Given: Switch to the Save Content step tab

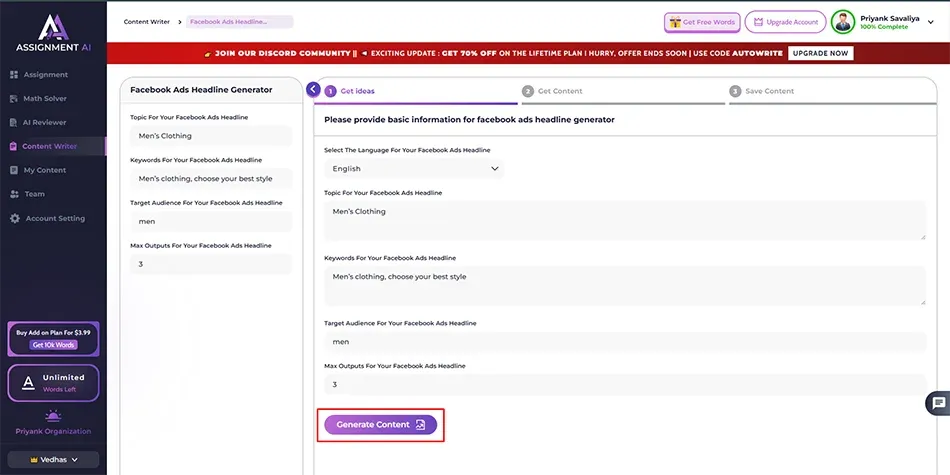Looking at the screenshot, I should (769, 91).
